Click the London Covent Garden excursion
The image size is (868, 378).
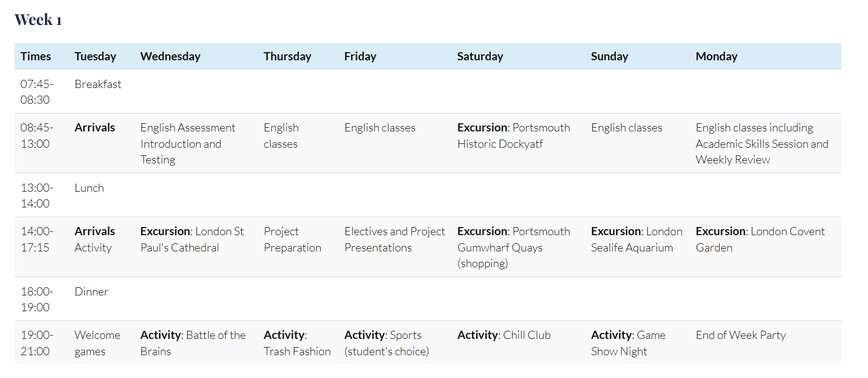760,240
